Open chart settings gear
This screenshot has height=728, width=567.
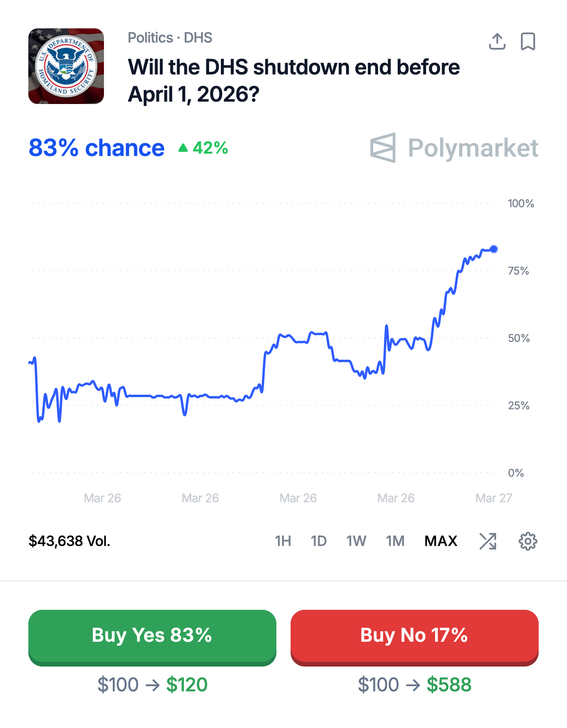(x=528, y=541)
